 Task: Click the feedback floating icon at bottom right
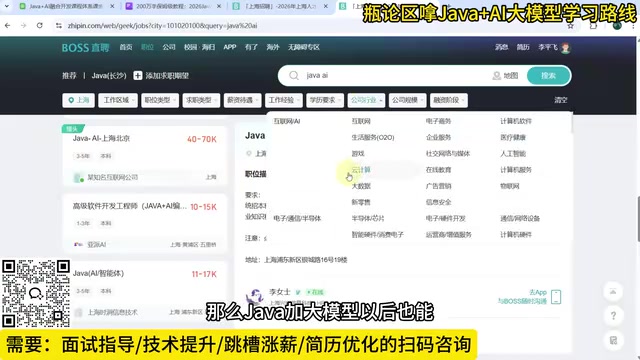[613, 340]
